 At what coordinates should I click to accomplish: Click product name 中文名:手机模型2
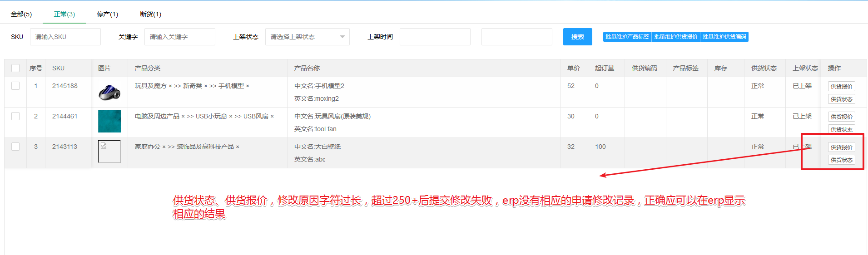pos(319,86)
